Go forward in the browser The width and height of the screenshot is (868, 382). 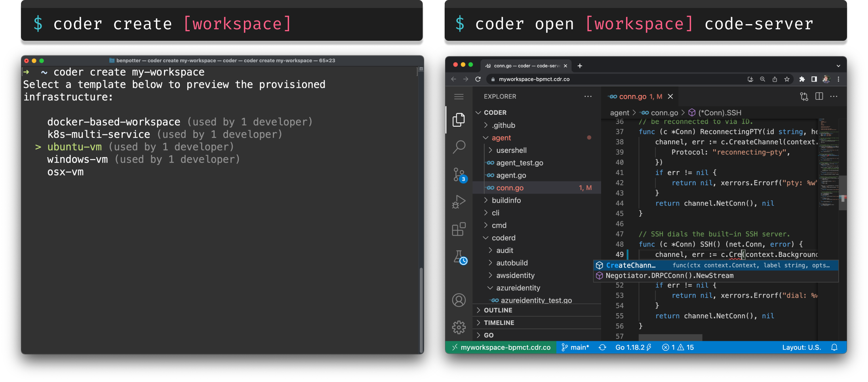coord(466,79)
